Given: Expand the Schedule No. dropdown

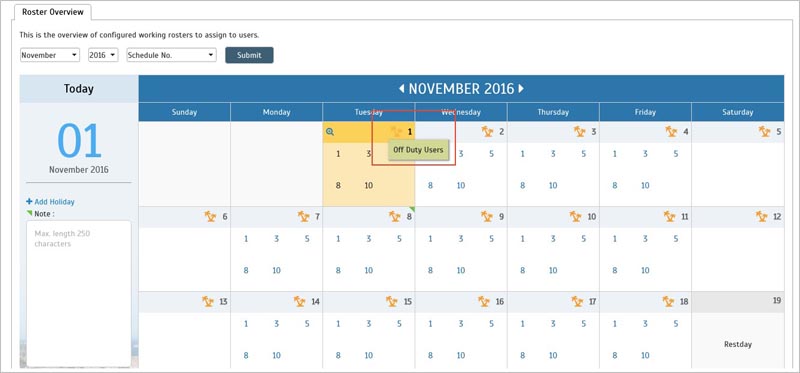Looking at the screenshot, I should 171,55.
